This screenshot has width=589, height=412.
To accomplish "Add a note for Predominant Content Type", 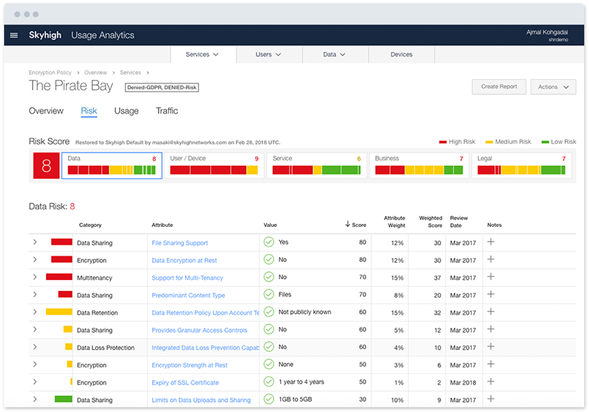I will (x=491, y=294).
